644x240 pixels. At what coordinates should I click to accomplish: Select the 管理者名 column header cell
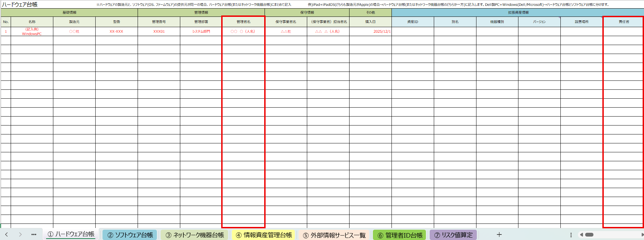coord(243,22)
